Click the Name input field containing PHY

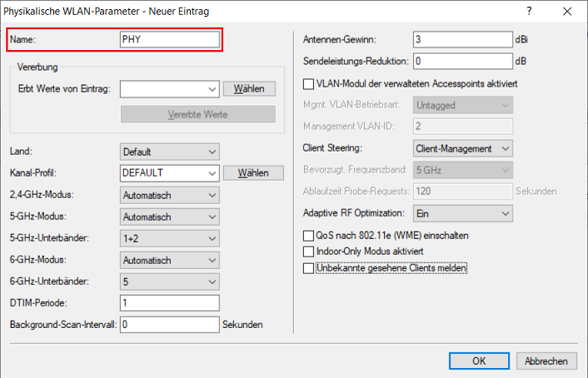(170, 39)
